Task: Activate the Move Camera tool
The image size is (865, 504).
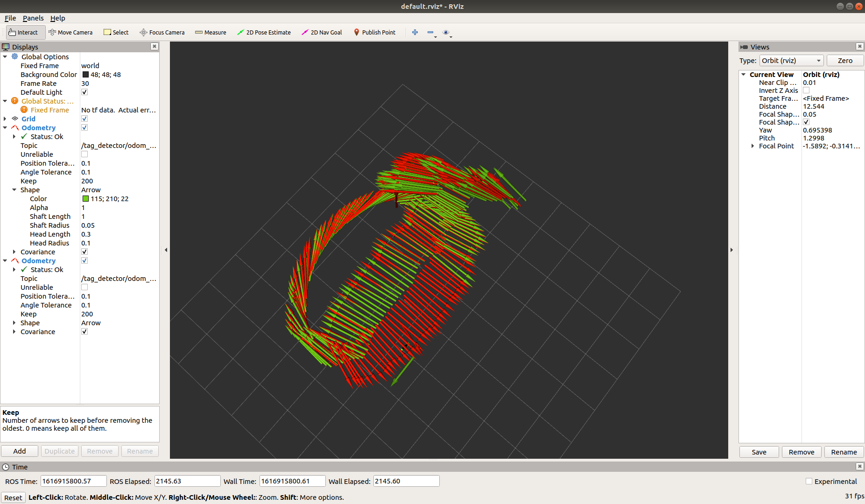Action: click(x=70, y=32)
